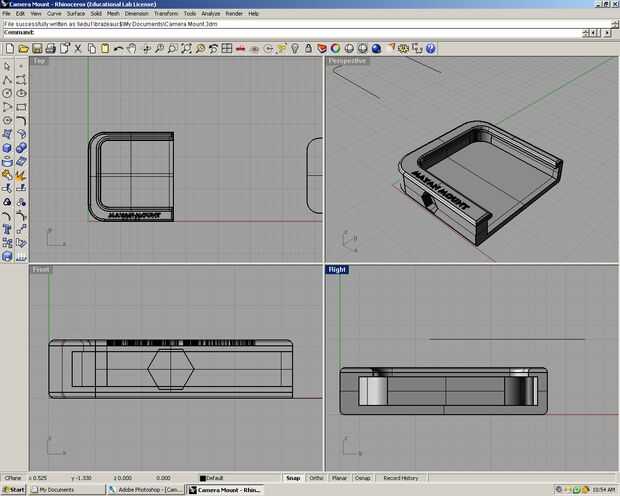Viewport: 620px width, 496px height.
Task: Toggle Osnap in the status bar
Action: pos(362,478)
